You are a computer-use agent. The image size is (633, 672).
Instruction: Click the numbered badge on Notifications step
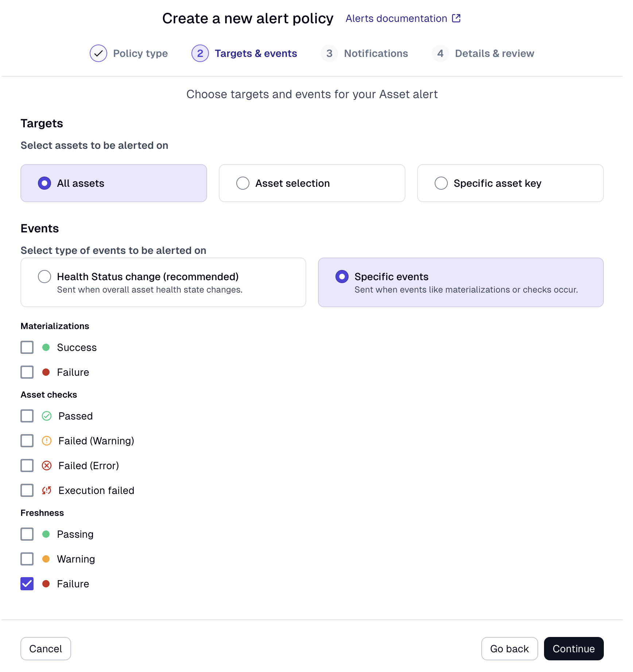coord(329,53)
